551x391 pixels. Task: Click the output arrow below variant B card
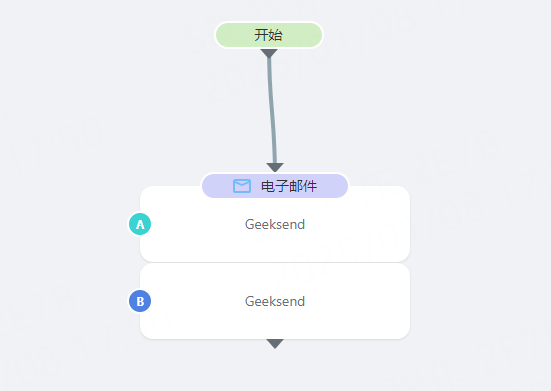pos(275,344)
